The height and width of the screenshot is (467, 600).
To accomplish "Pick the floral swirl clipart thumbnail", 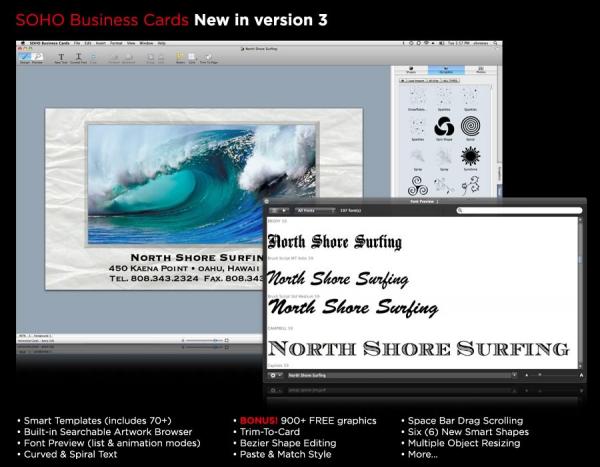I will tap(470, 185).
